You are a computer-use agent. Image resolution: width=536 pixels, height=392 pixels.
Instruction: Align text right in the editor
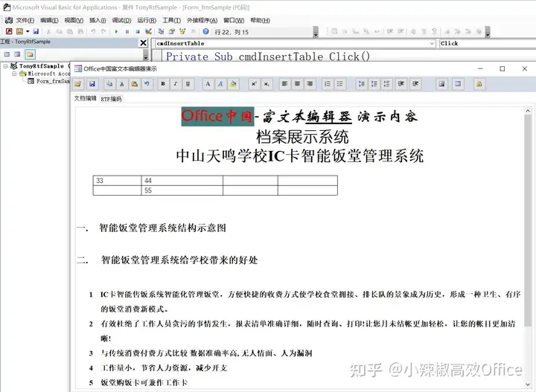pyautogui.click(x=310, y=84)
